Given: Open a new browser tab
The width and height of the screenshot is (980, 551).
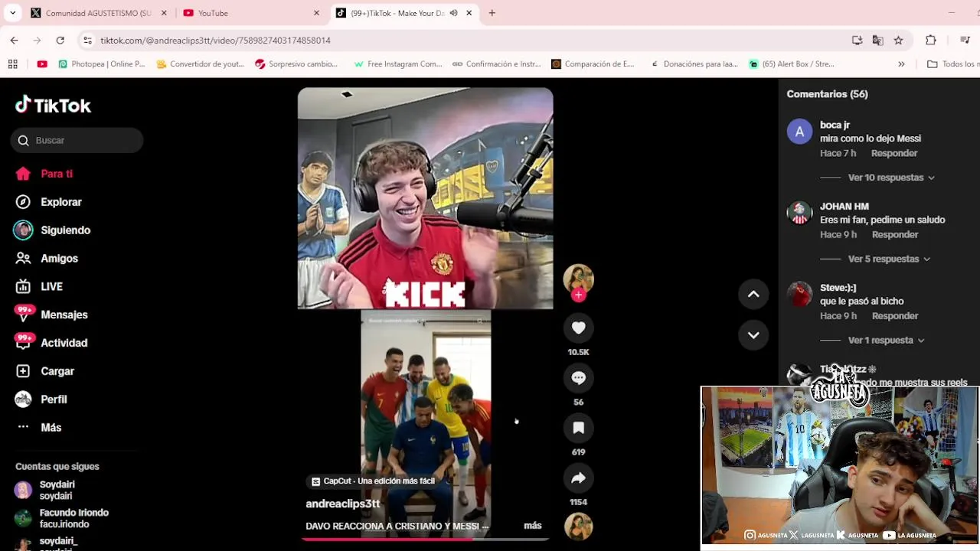Looking at the screenshot, I should coord(492,13).
